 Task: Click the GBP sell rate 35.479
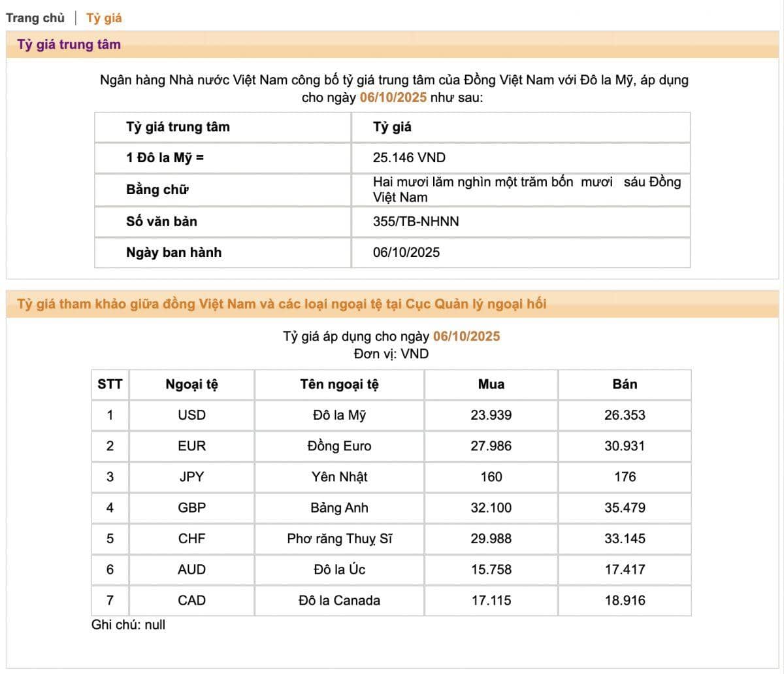(625, 508)
